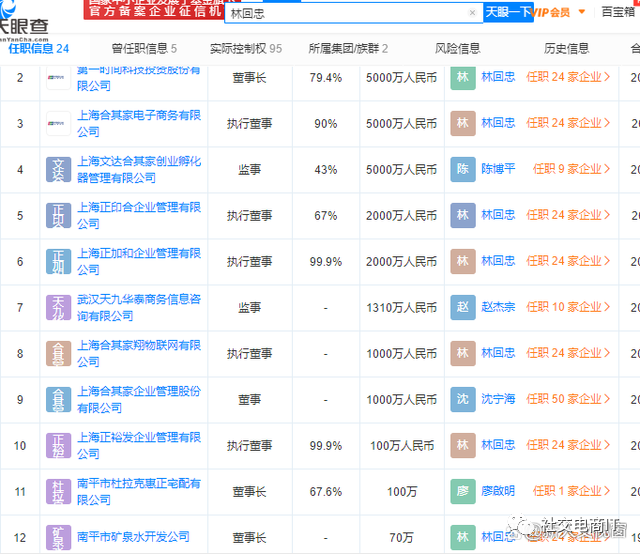
Task: Click the 天九 company logo icon
Action: 58,307
